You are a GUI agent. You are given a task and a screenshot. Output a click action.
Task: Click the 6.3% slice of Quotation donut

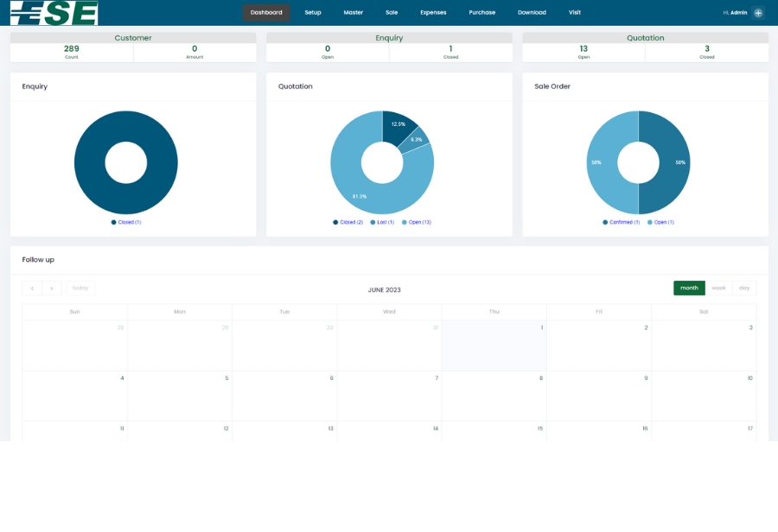[x=417, y=140]
